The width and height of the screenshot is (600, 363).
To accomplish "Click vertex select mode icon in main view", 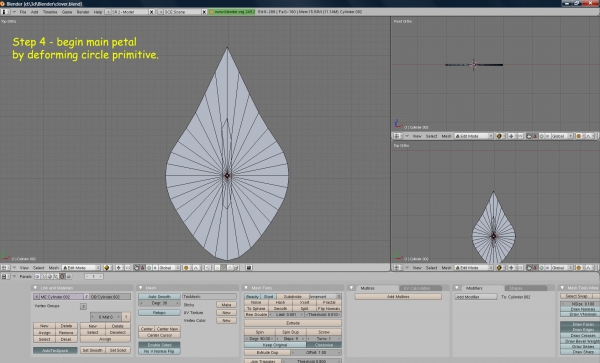I will click(x=217, y=268).
